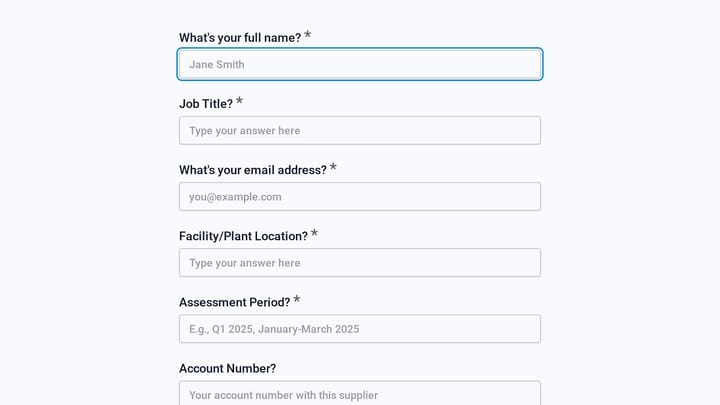Click the "What's your full name?" label
The height and width of the screenshot is (405, 720).
tap(240, 38)
